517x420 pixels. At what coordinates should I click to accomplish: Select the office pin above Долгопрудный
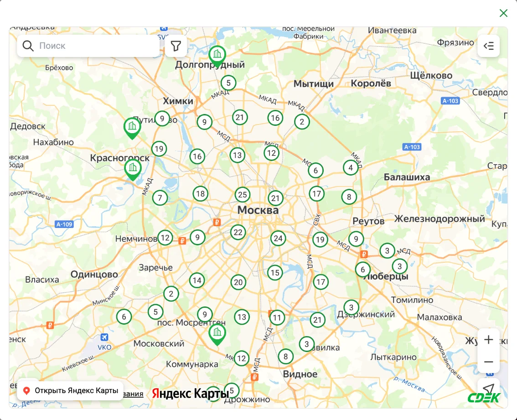(x=217, y=57)
